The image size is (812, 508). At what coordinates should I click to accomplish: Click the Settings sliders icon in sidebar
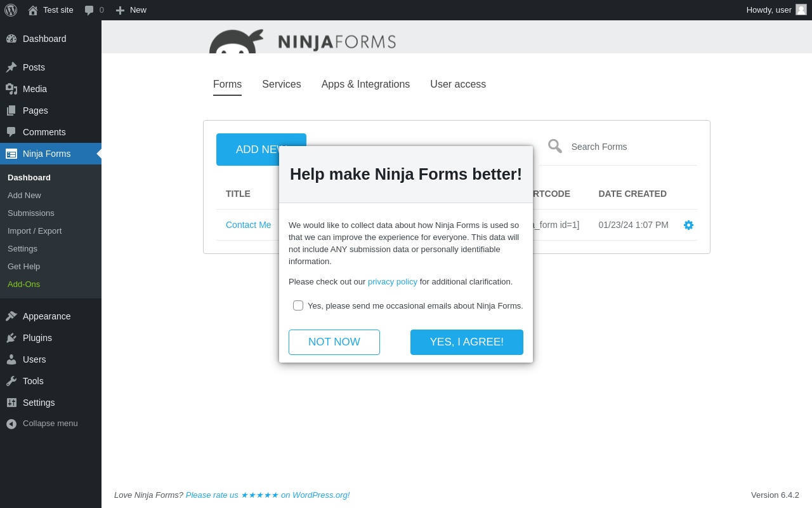tap(11, 403)
